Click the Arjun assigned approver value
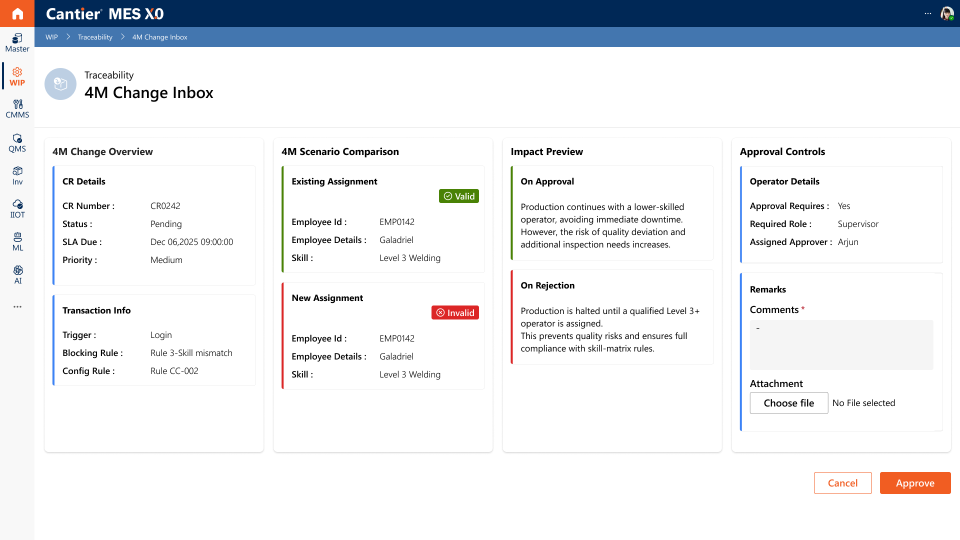This screenshot has height=540, width=960. [x=848, y=242]
